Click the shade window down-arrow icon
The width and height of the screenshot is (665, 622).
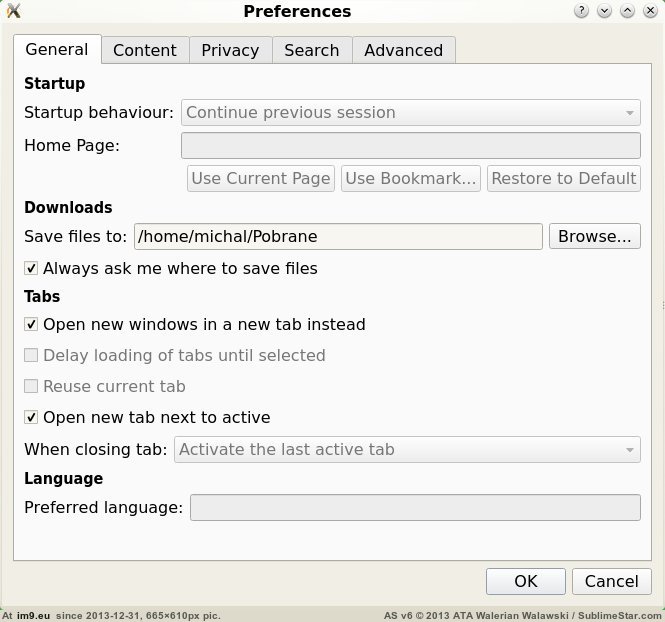coord(604,11)
